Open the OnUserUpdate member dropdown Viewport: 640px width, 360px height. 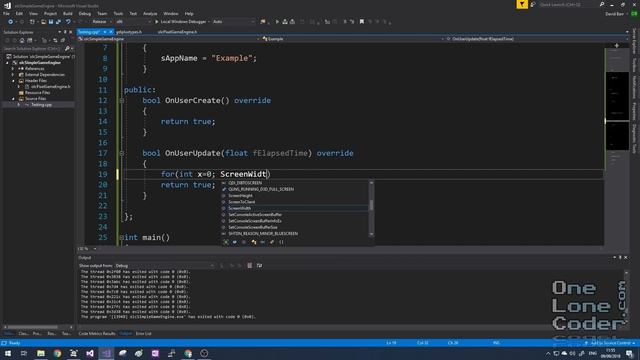point(537,39)
